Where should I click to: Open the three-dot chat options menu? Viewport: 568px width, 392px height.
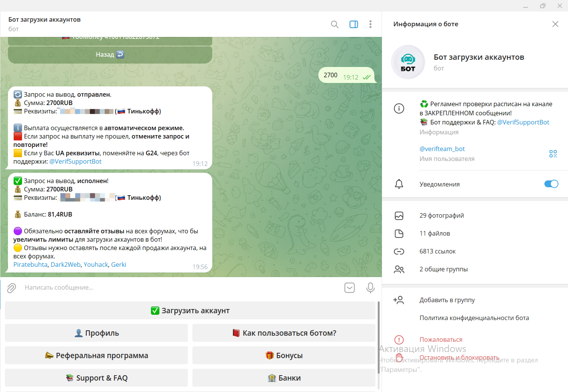pos(370,24)
